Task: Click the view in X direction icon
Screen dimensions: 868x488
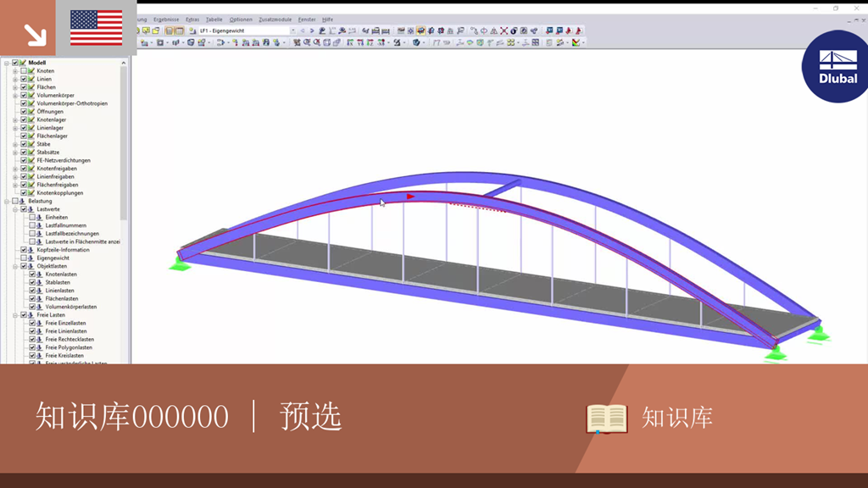Action: (350, 42)
